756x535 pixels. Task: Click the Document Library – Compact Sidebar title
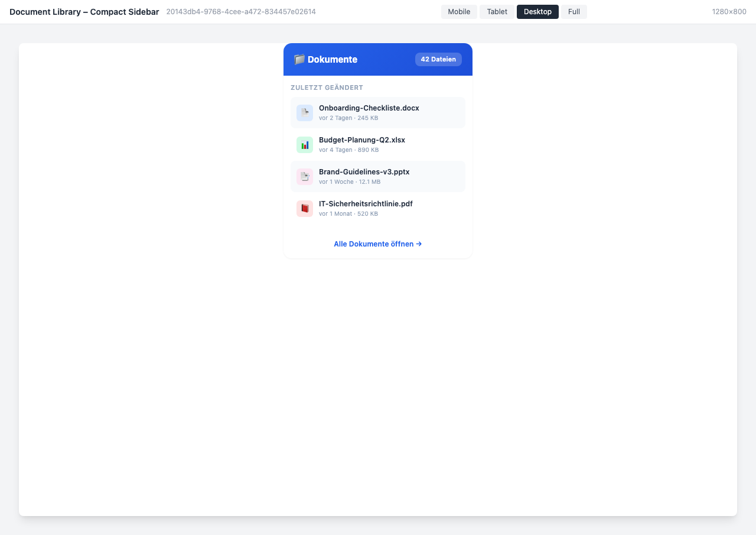(x=84, y=11)
